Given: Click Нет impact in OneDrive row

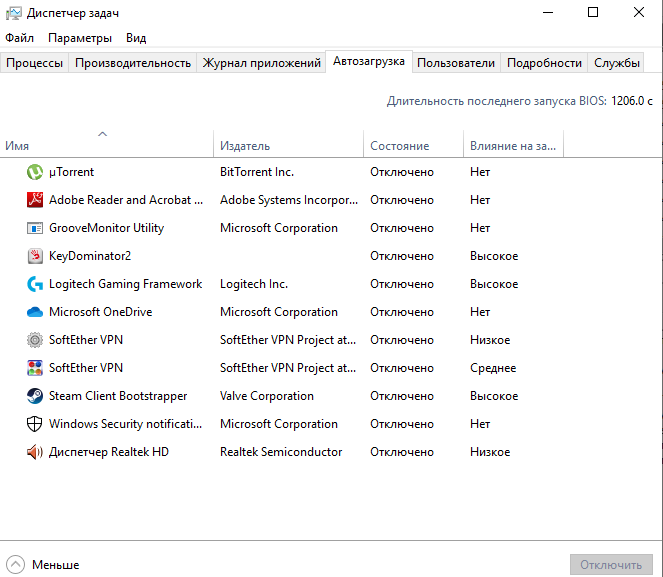Looking at the screenshot, I should click(480, 312).
